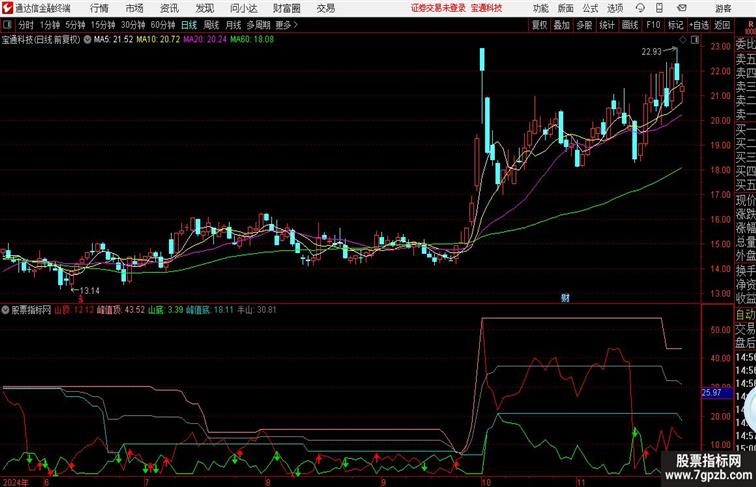Click the 证券交易未登录 login notice
This screenshot has height=487, width=756.
(438, 8)
